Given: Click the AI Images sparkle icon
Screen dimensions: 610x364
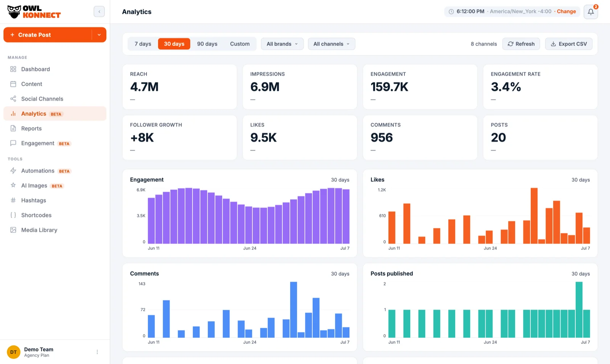Looking at the screenshot, I should [x=13, y=185].
